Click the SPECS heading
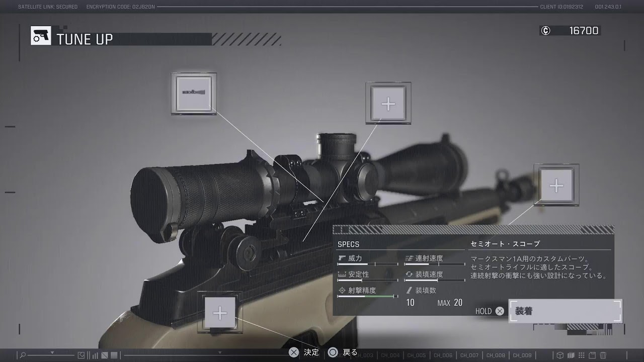Image resolution: width=644 pixels, height=362 pixels. point(348,244)
